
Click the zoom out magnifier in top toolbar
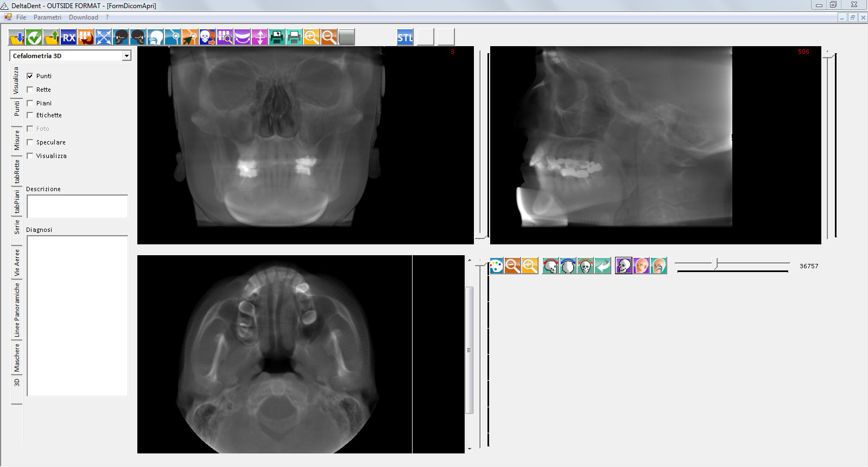330,37
